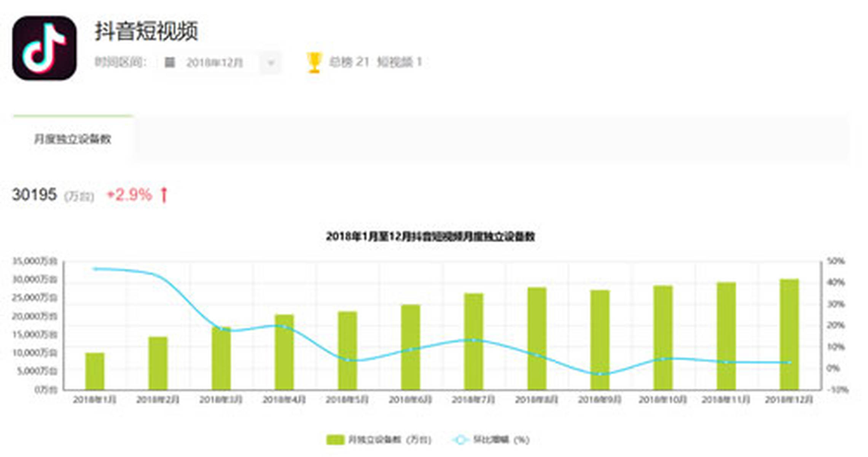Click the December growth-line data point
The image size is (868, 457).
[x=789, y=363]
